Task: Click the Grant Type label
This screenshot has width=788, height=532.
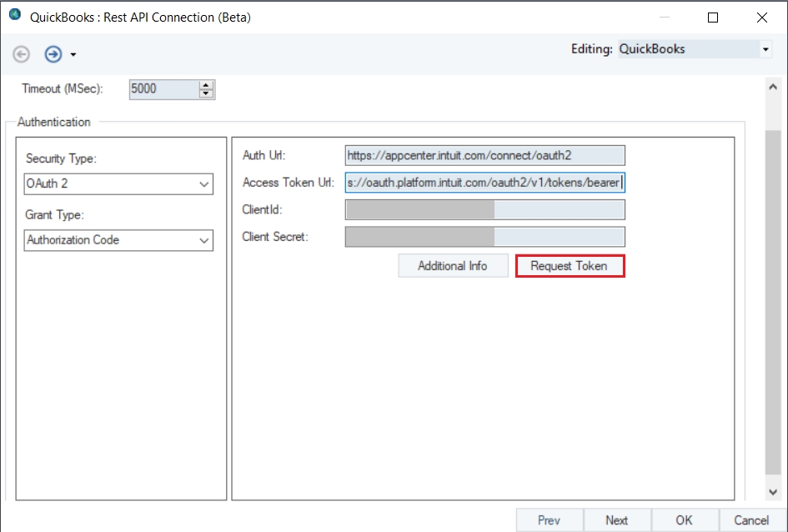Action: pyautogui.click(x=55, y=215)
